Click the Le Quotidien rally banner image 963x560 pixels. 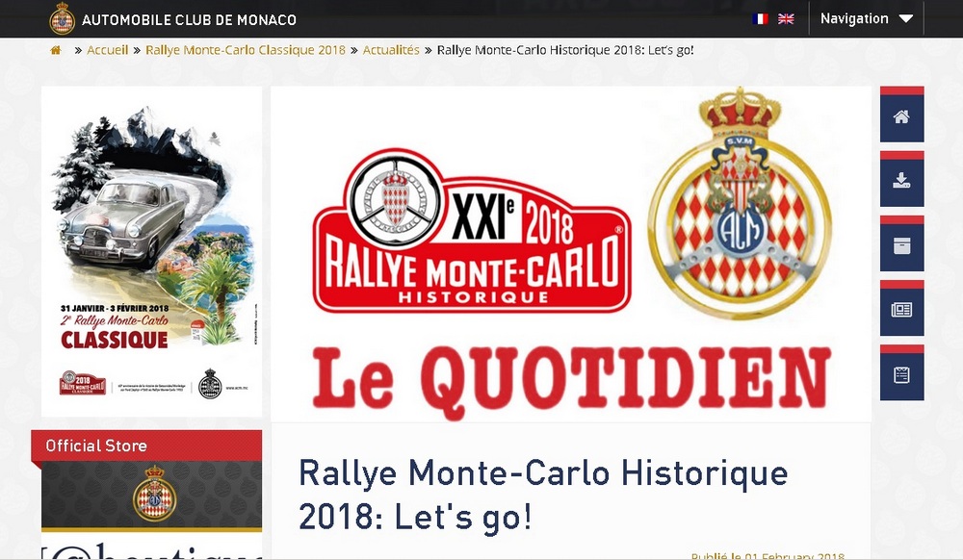point(570,254)
